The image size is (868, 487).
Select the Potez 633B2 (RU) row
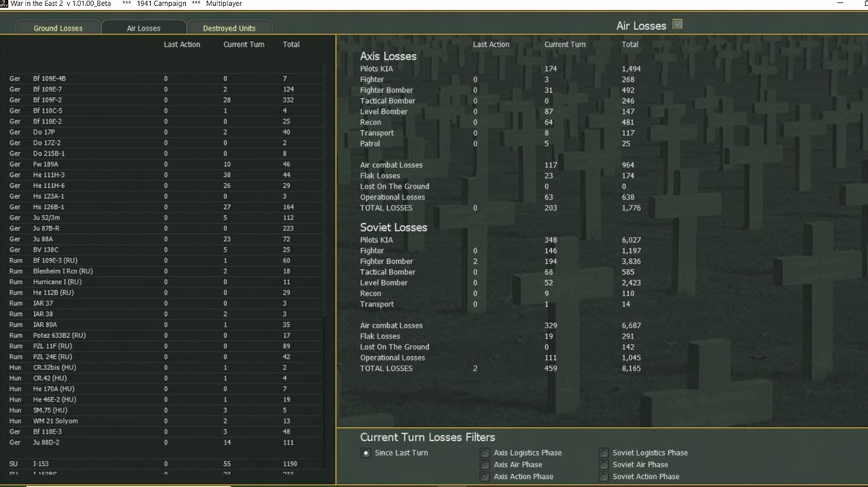coord(165,336)
